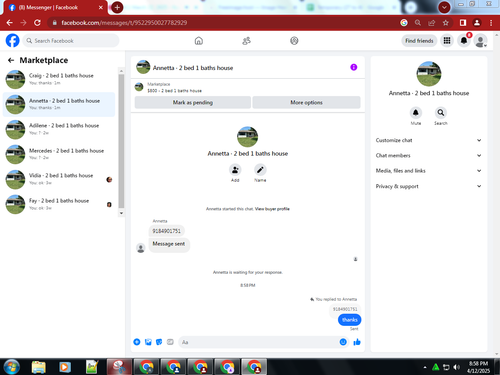Click the Annetta profile photo in right panel
Image resolution: width=500 pixels, height=375 pixels.
[x=429, y=74]
